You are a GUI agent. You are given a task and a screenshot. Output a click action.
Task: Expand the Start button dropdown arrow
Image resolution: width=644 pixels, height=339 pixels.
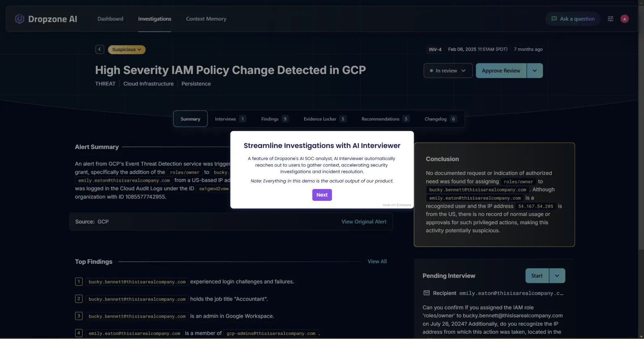pos(557,276)
